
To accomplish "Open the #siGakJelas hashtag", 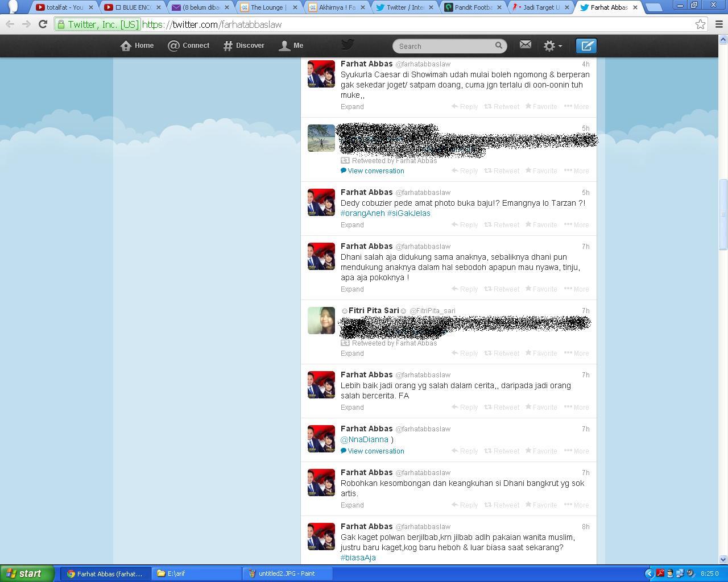I will click(409, 213).
